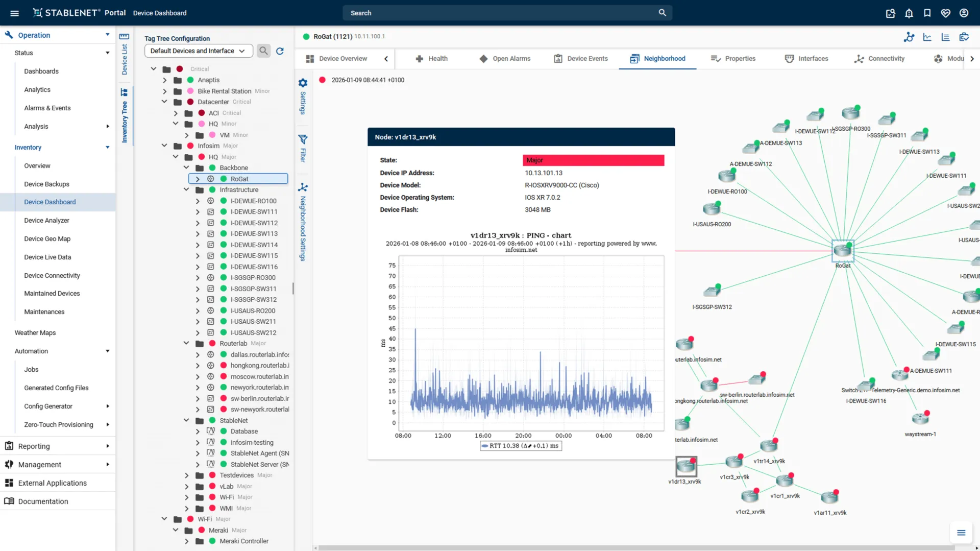Open the bookmark icon in header
This screenshot has height=551, width=980.
click(927, 13)
